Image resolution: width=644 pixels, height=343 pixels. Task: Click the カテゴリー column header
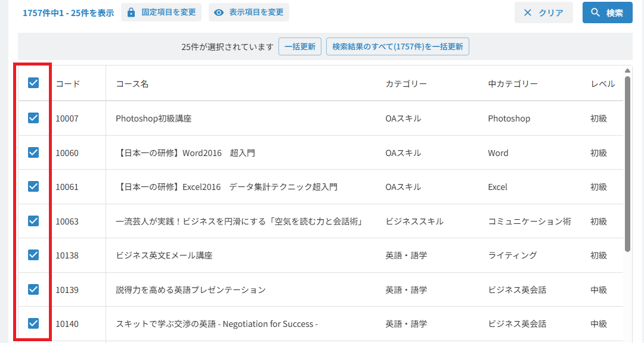406,84
